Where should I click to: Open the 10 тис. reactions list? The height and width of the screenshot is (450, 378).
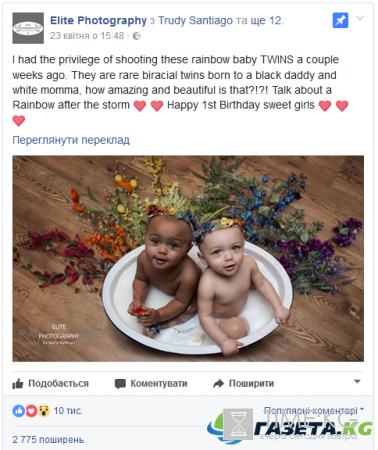[68, 411]
